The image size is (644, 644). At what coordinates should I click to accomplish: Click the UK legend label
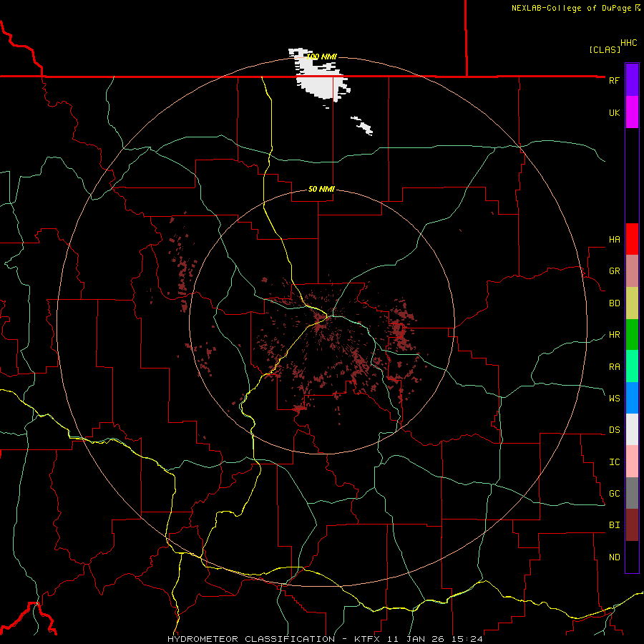click(614, 112)
